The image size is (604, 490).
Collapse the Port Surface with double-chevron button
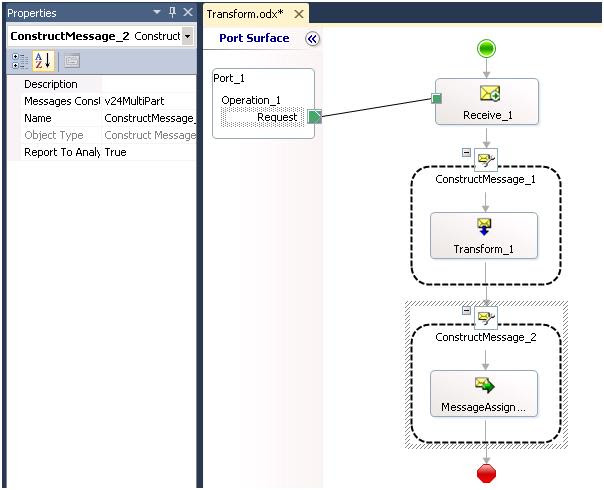(x=312, y=39)
